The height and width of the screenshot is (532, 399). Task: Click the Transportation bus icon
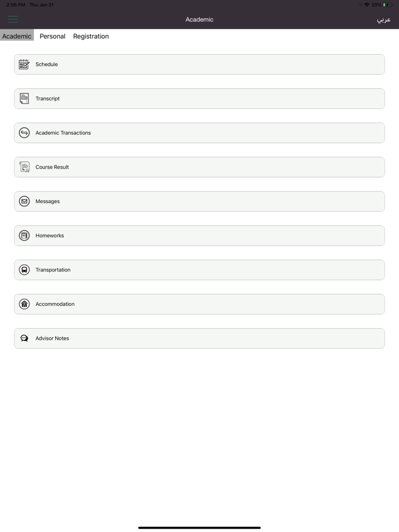(x=24, y=270)
